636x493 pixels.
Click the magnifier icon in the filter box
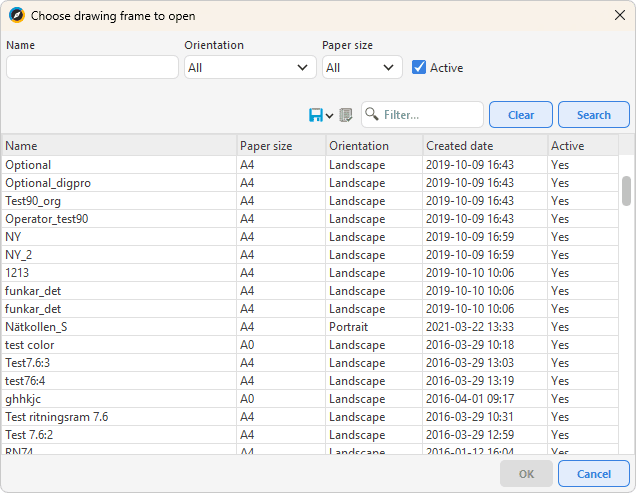pyautogui.click(x=372, y=115)
